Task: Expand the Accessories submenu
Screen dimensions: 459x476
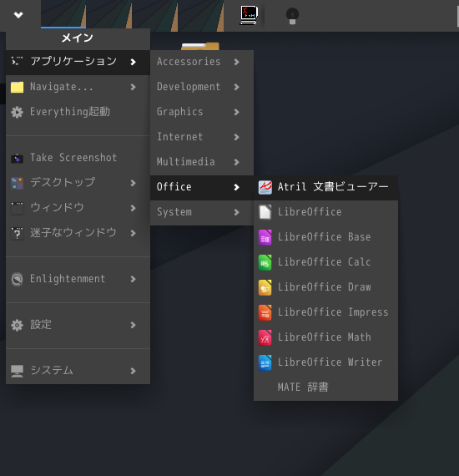Action: pos(202,62)
